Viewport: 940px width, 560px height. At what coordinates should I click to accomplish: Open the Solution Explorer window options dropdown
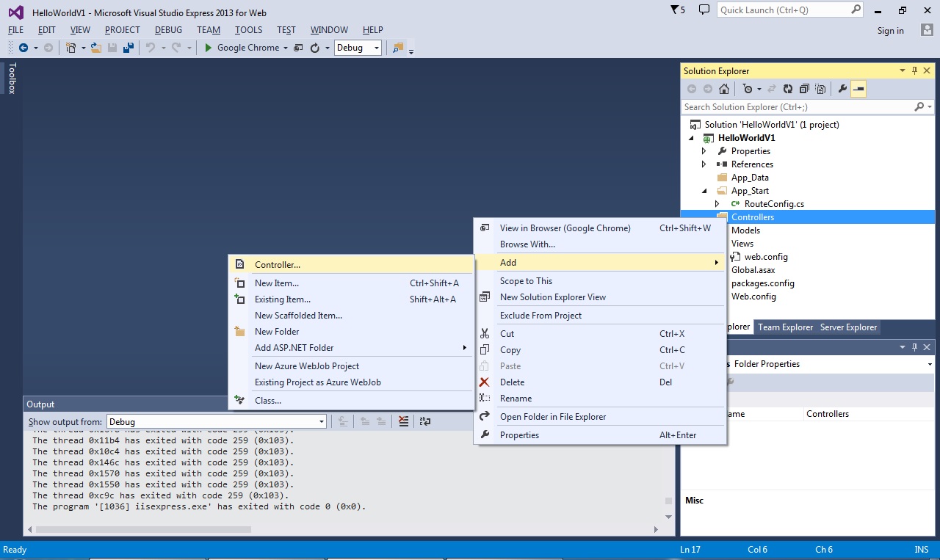[903, 70]
